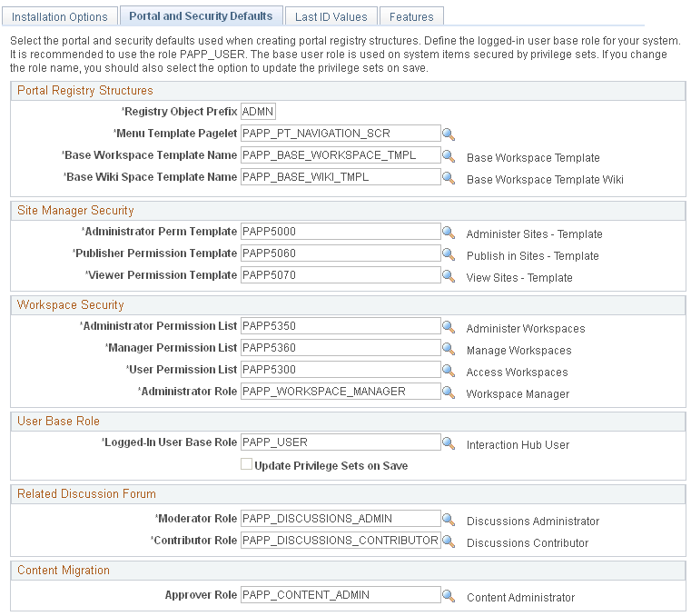Go to the Features tab
The width and height of the screenshot is (691, 616).
click(411, 16)
